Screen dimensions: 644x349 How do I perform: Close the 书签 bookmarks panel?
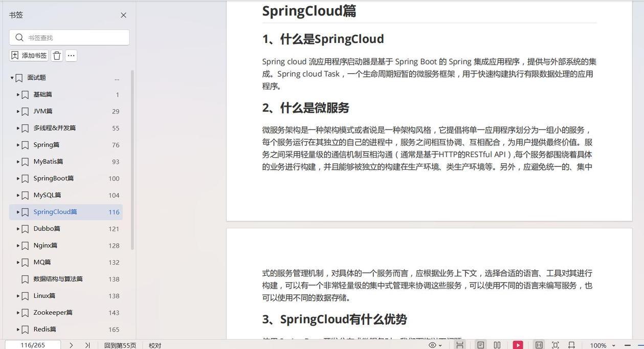(123, 15)
